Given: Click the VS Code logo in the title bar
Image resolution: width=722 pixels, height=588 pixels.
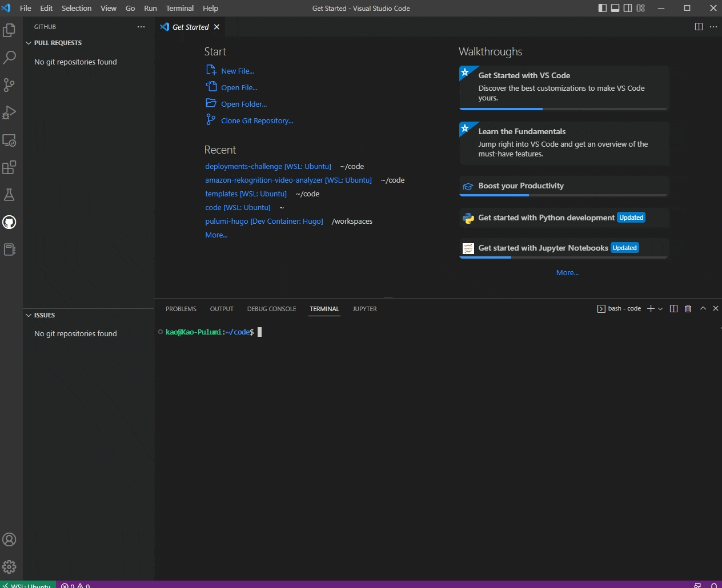Looking at the screenshot, I should tap(7, 8).
